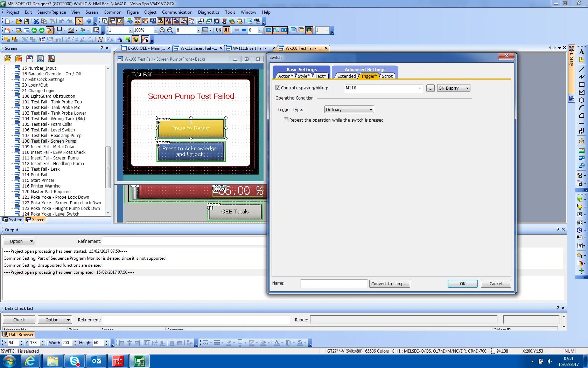Click OK in the Switch dialog
588x368 pixels.
tap(463, 284)
